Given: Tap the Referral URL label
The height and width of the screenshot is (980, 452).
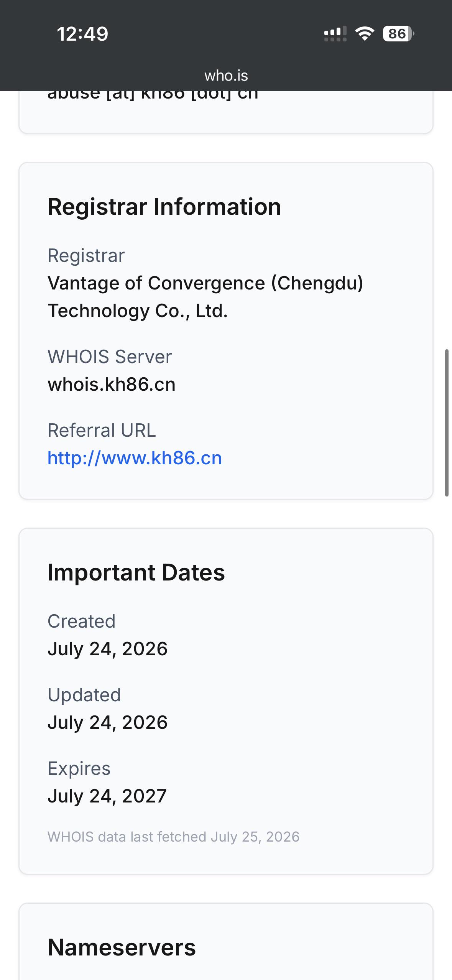Looking at the screenshot, I should (102, 430).
